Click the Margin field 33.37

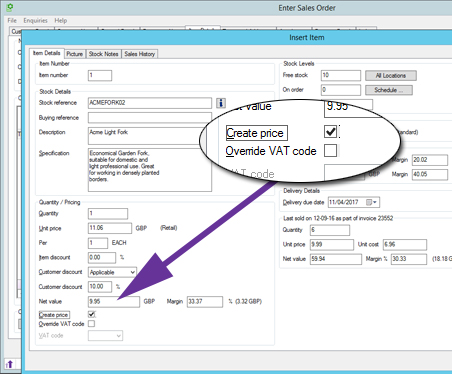[205, 302]
